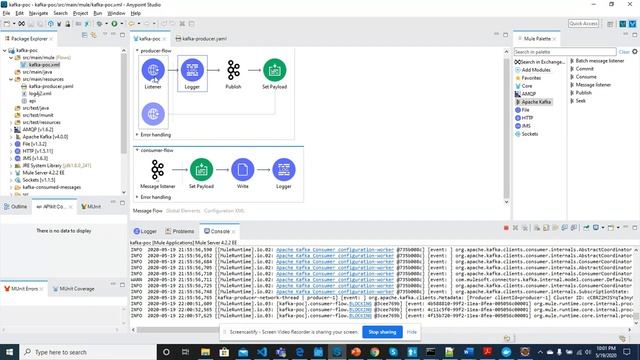Choose the Commit Kafka operation
Image resolution: width=640 pixels, height=360 pixels.
pos(582,69)
